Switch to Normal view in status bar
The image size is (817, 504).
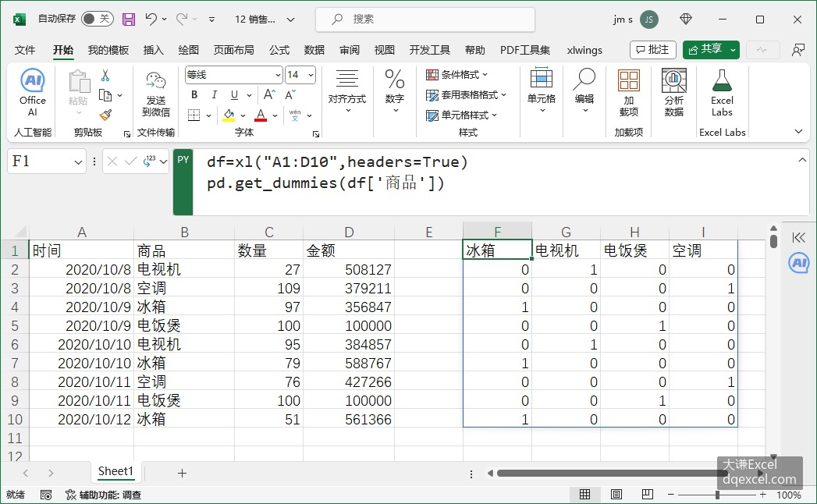(x=585, y=494)
